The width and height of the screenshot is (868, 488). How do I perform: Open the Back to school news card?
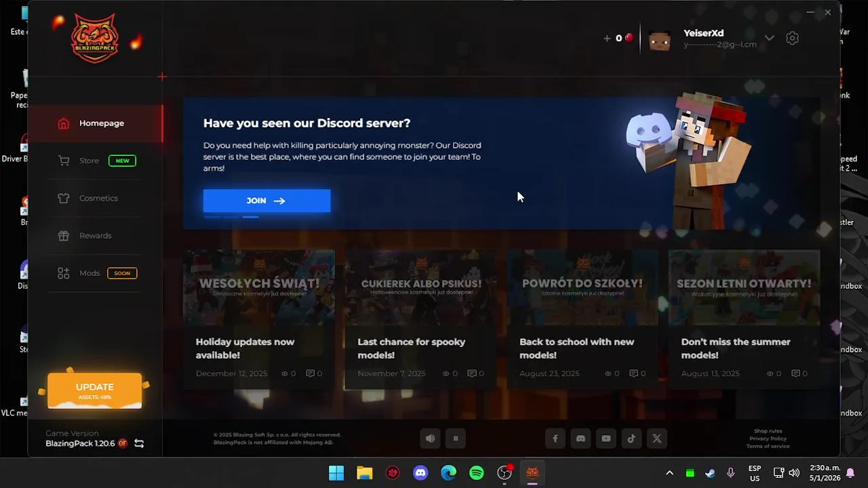pos(583,319)
